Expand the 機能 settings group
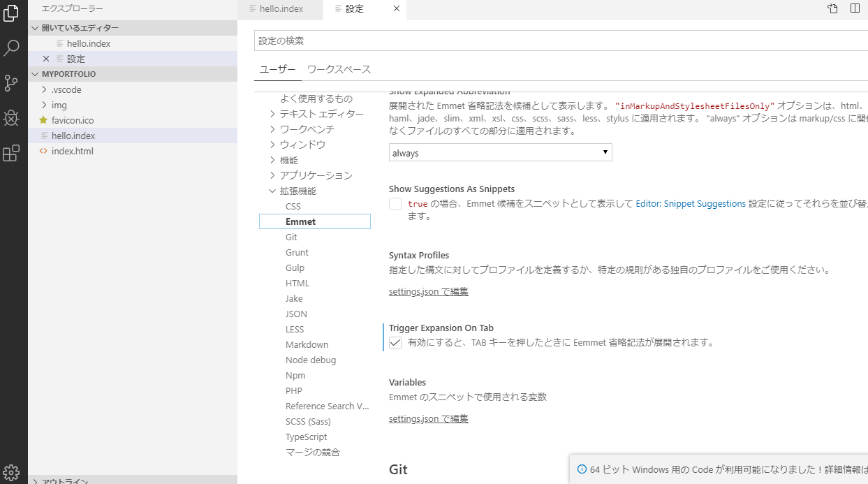The height and width of the screenshot is (484, 868). point(272,160)
